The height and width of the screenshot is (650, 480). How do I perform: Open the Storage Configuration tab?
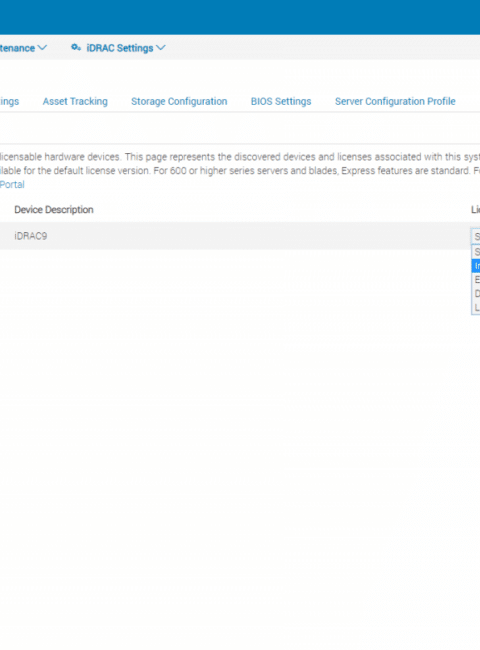click(179, 102)
